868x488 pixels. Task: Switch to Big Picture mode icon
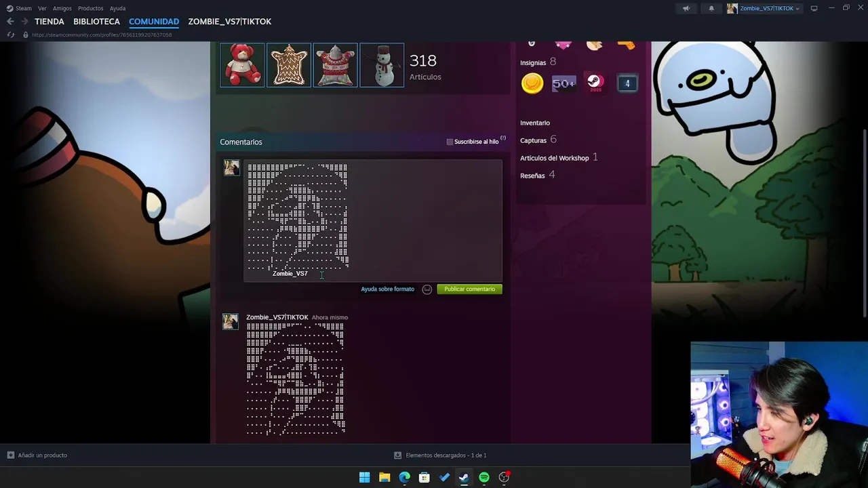814,8
